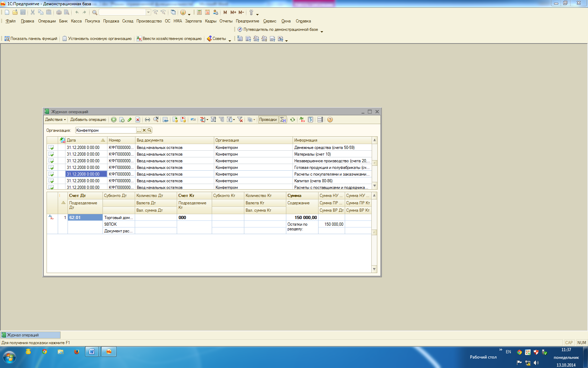Expand the Советы toolbar dropdown arrow
This screenshot has height=368, width=588.
[x=230, y=40]
